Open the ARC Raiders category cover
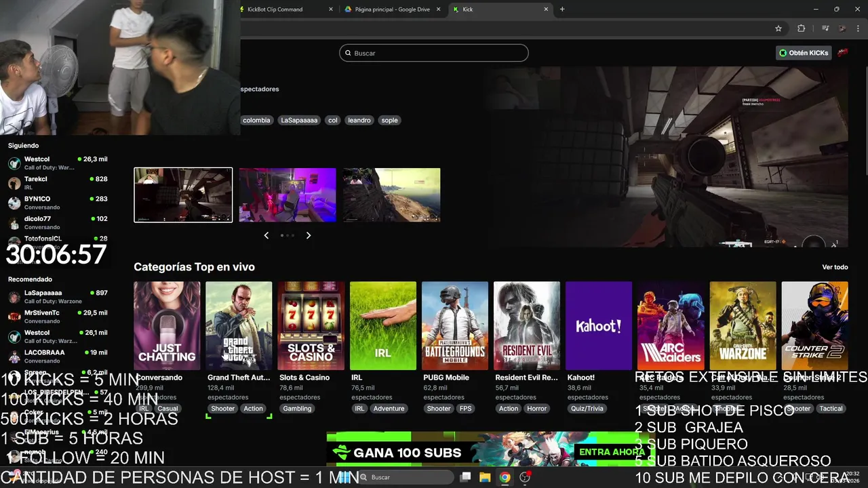 (671, 326)
